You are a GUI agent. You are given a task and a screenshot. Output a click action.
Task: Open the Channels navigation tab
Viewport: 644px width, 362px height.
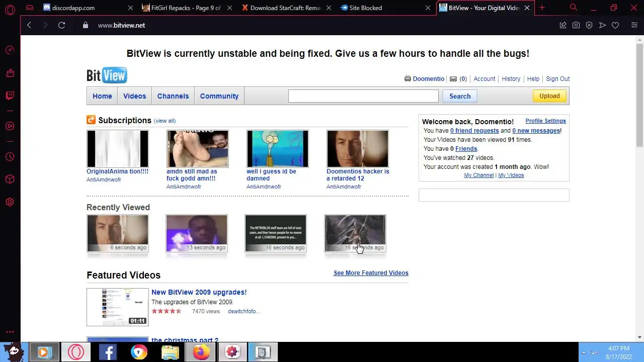(173, 96)
